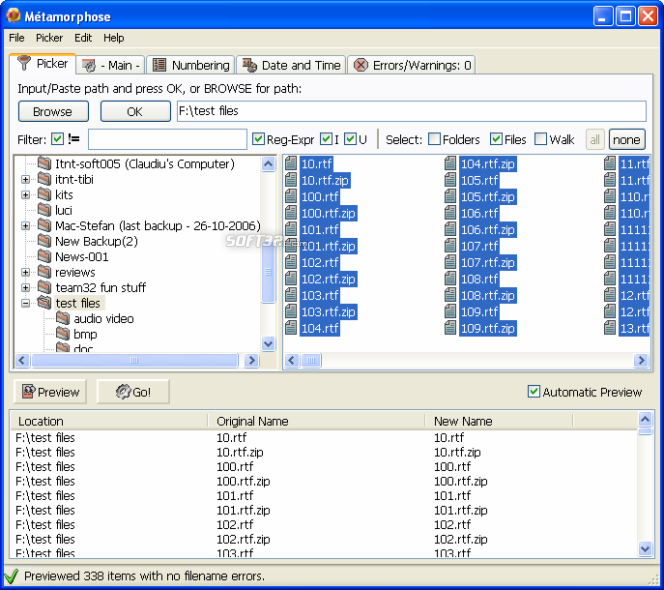
Task: Toggle the Filter checkbox
Action: click(57, 139)
